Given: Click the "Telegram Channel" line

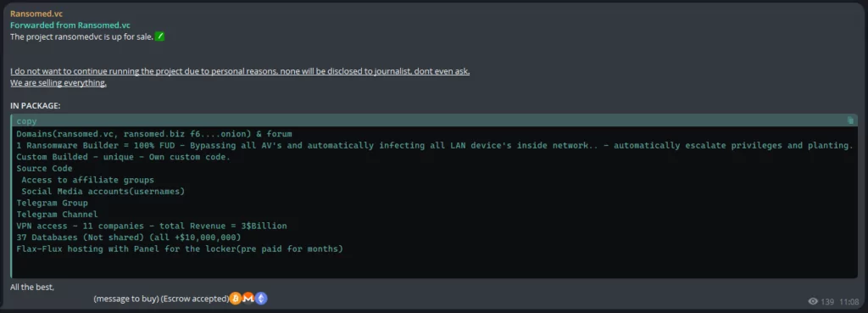Looking at the screenshot, I should click(x=57, y=215).
